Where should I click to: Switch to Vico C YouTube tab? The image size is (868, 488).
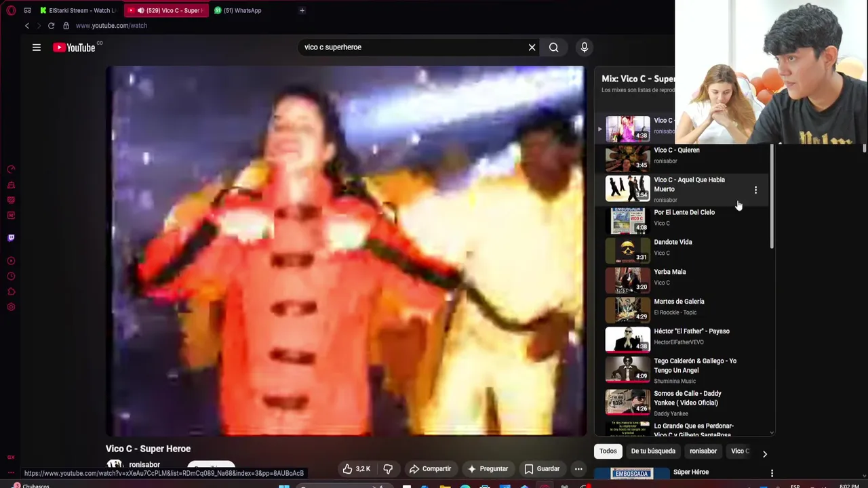[x=165, y=10]
